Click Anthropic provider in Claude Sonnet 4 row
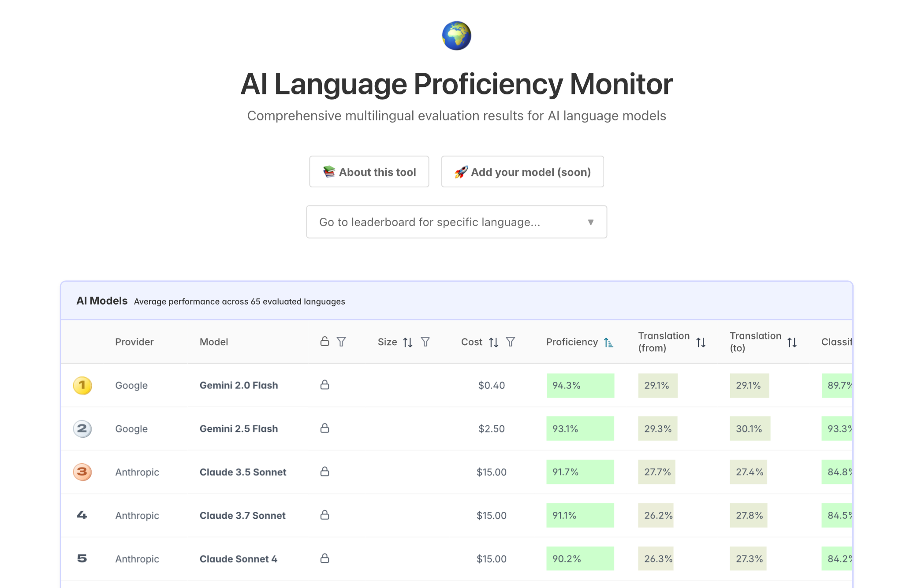 [137, 559]
